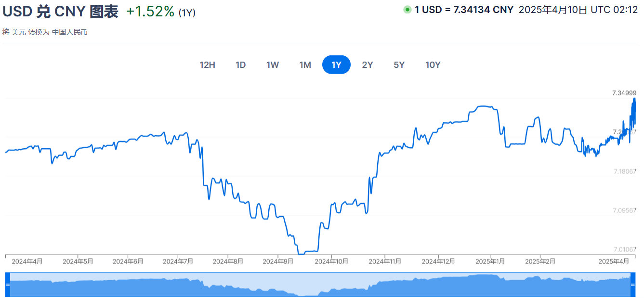Show the 1W chart period
Viewport: 644px width, 298px height.
coord(273,65)
